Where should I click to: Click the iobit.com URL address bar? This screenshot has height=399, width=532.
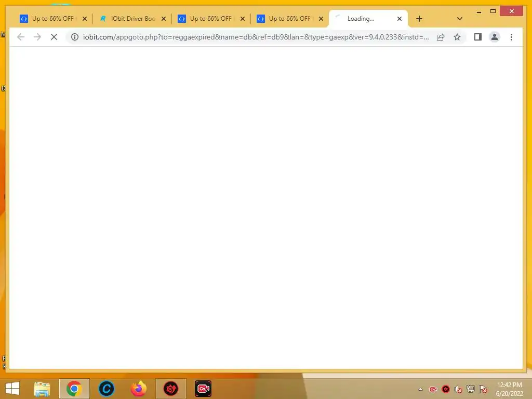[x=256, y=37]
